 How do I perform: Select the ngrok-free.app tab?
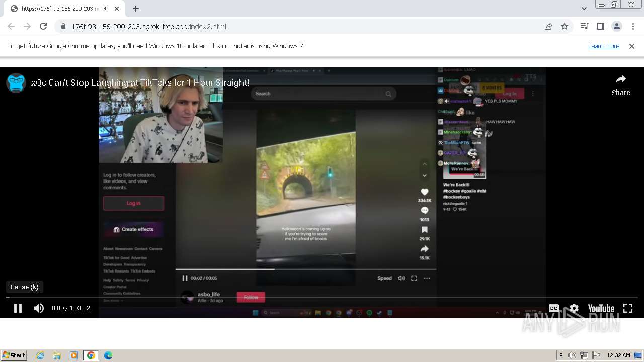point(65,9)
